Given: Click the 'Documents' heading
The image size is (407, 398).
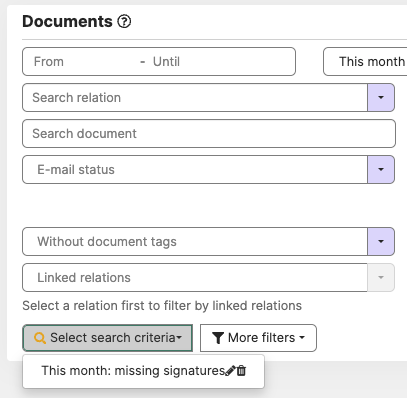Looking at the screenshot, I should tap(67, 22).
